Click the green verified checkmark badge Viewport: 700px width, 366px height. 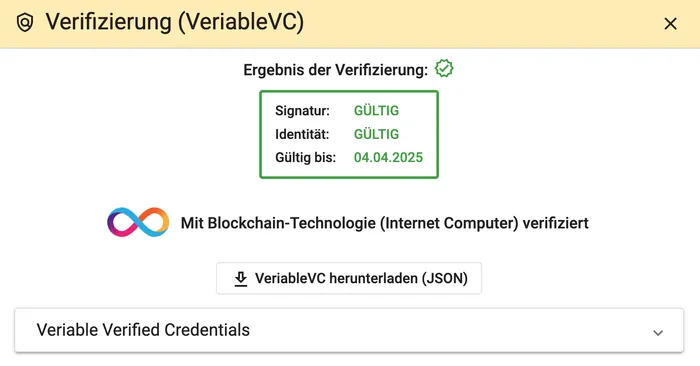click(444, 68)
